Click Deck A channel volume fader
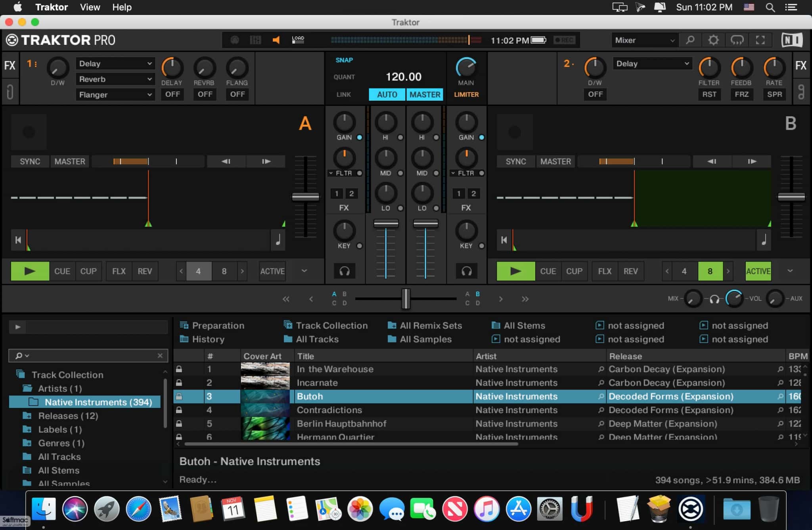 coord(386,224)
